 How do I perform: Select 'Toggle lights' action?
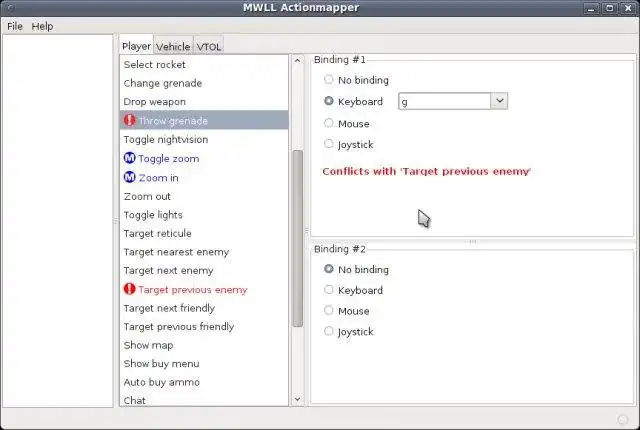204,215
